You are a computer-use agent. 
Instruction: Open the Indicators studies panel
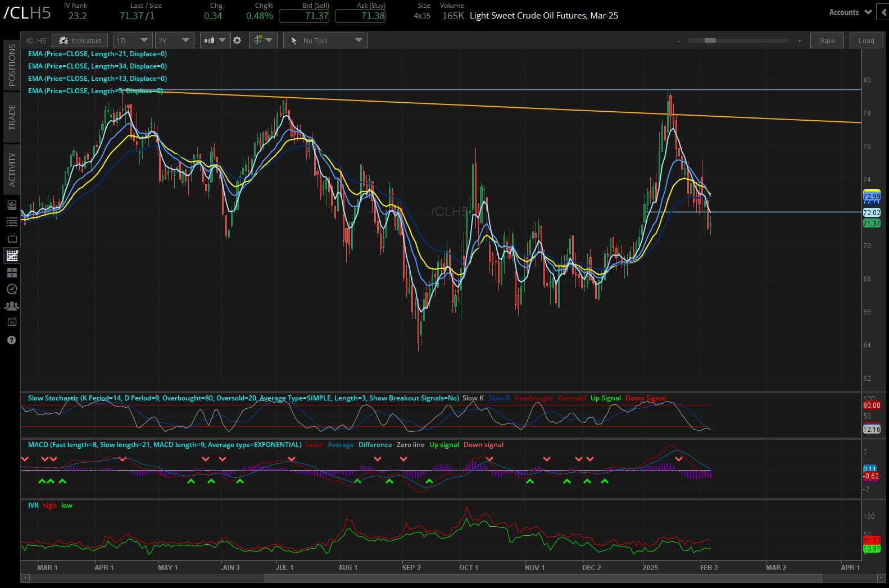80,40
